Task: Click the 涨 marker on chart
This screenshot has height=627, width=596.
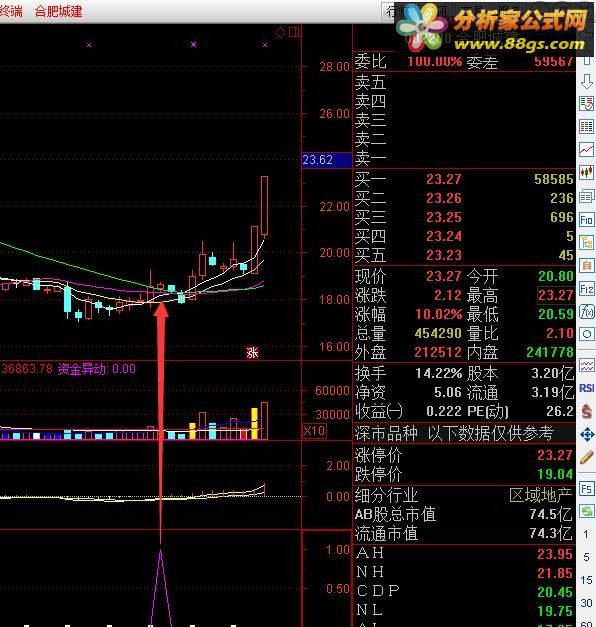Action: (x=252, y=353)
